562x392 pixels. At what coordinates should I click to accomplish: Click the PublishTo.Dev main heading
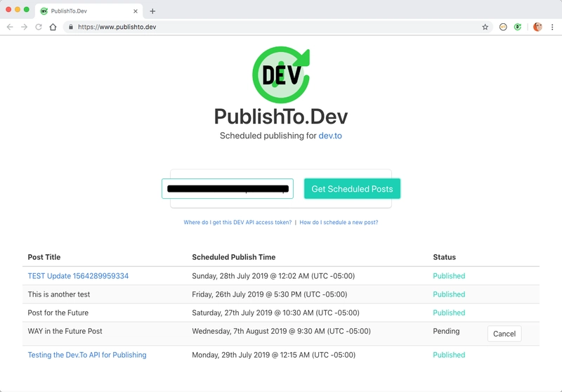tap(281, 117)
